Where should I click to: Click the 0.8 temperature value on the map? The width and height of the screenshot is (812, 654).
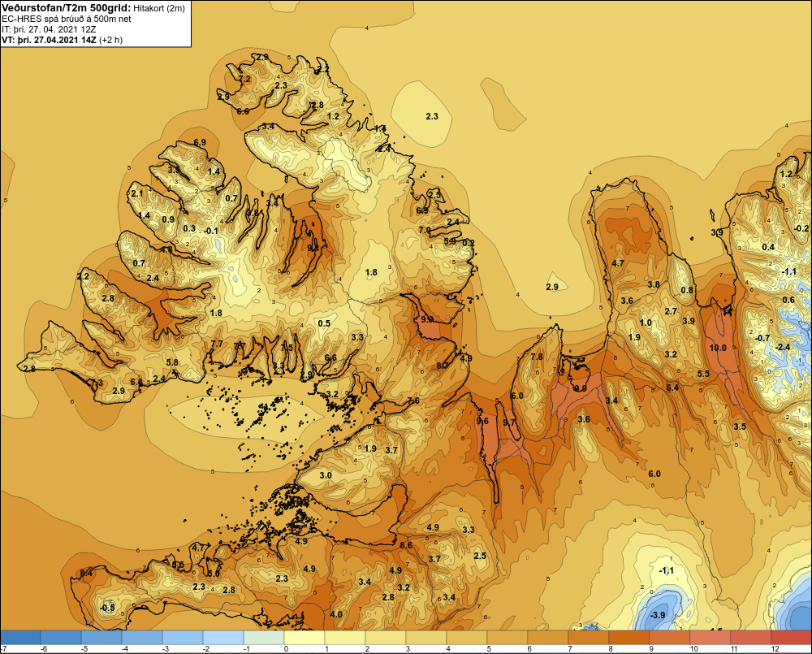(x=687, y=290)
